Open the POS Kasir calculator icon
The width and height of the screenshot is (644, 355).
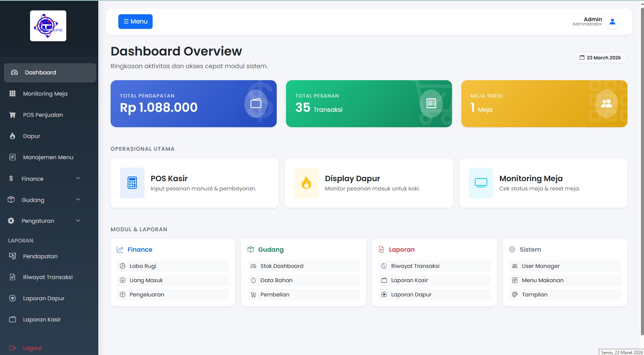coord(132,183)
